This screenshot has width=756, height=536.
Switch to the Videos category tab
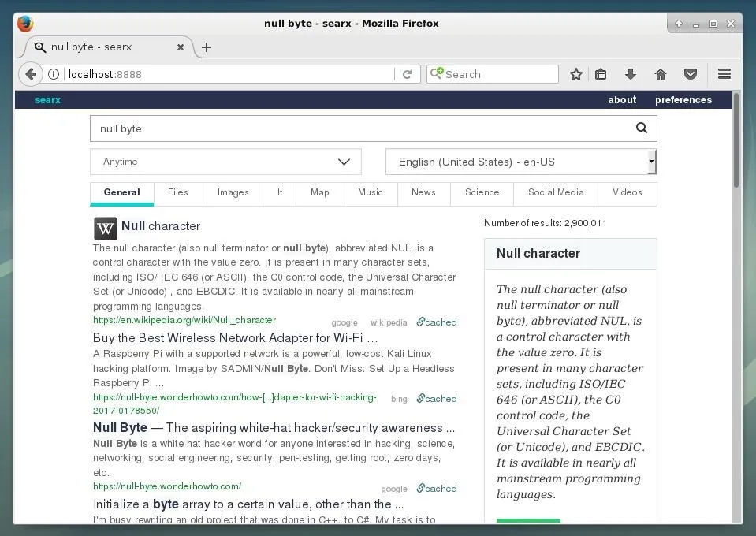(x=628, y=192)
